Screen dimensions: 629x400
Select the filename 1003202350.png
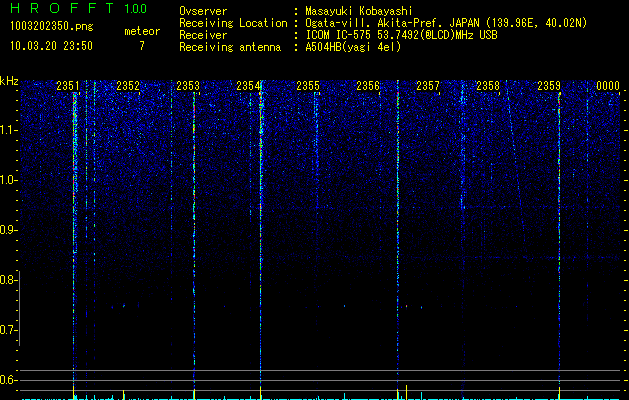coord(52,26)
